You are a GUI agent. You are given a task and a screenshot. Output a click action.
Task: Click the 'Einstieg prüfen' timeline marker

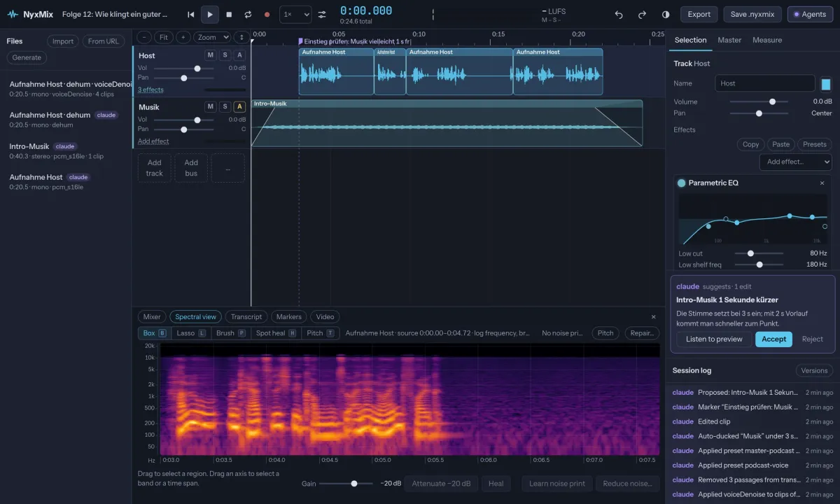pos(356,42)
